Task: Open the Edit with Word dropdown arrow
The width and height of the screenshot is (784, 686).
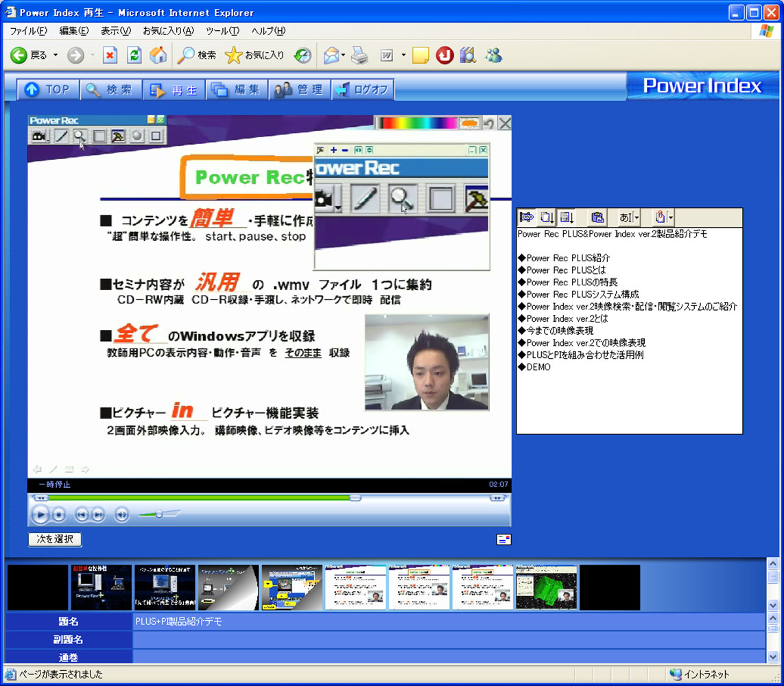Action: coord(403,55)
